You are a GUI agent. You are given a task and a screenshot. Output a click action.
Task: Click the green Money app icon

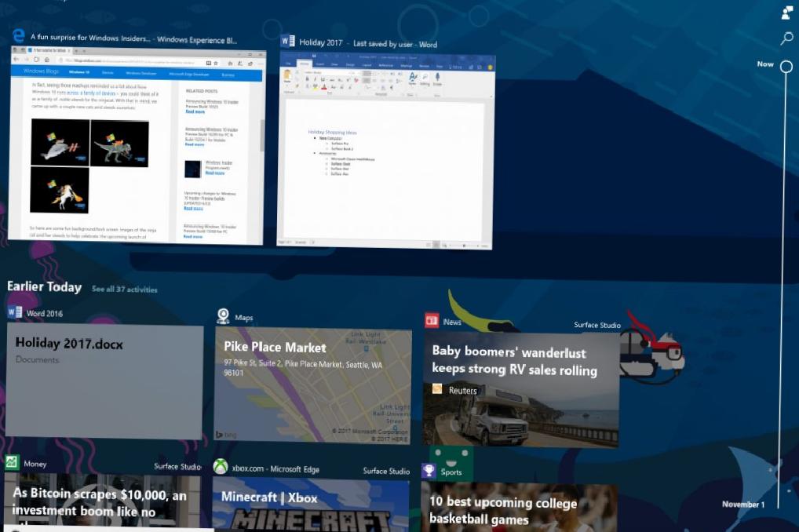click(x=12, y=462)
